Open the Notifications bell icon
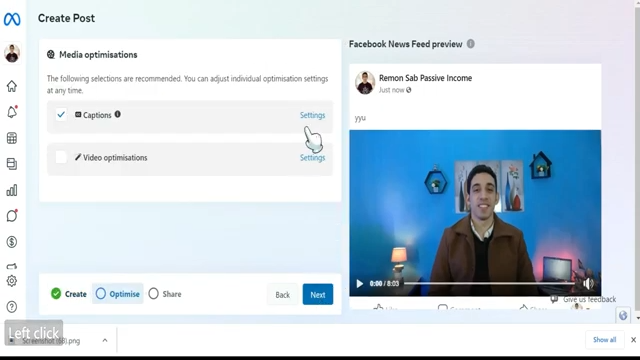The image size is (640, 360). tap(12, 112)
